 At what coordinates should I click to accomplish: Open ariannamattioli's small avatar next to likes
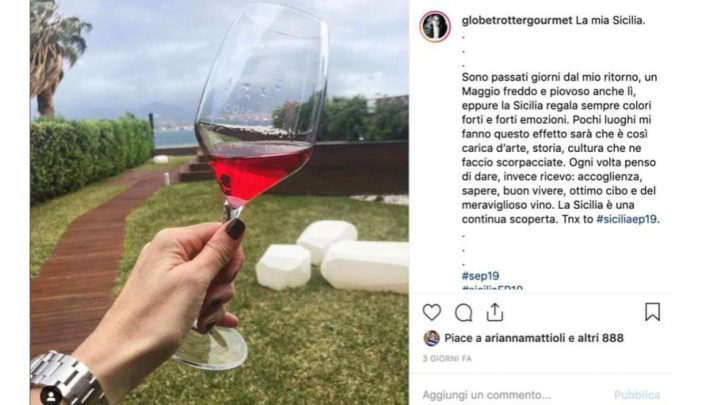tap(431, 338)
